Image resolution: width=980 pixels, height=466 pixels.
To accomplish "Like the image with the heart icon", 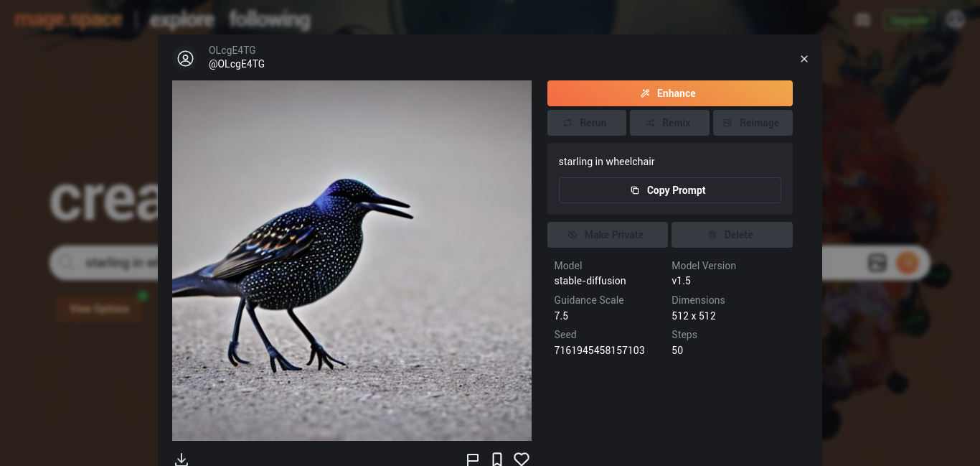I will point(522,459).
